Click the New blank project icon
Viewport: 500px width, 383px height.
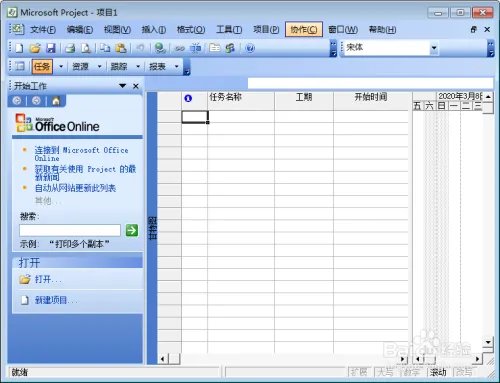click(19, 48)
